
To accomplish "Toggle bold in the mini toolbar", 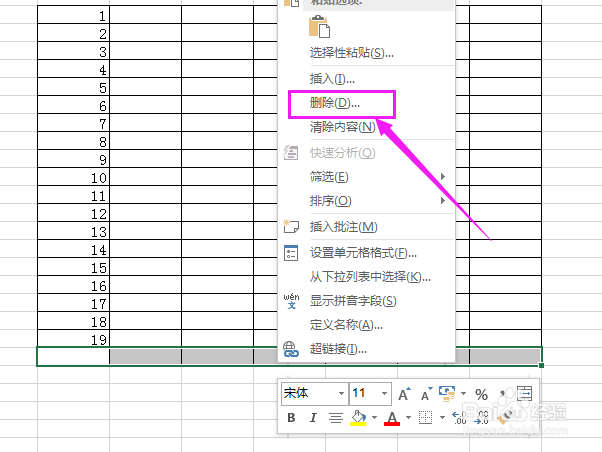I will (291, 417).
